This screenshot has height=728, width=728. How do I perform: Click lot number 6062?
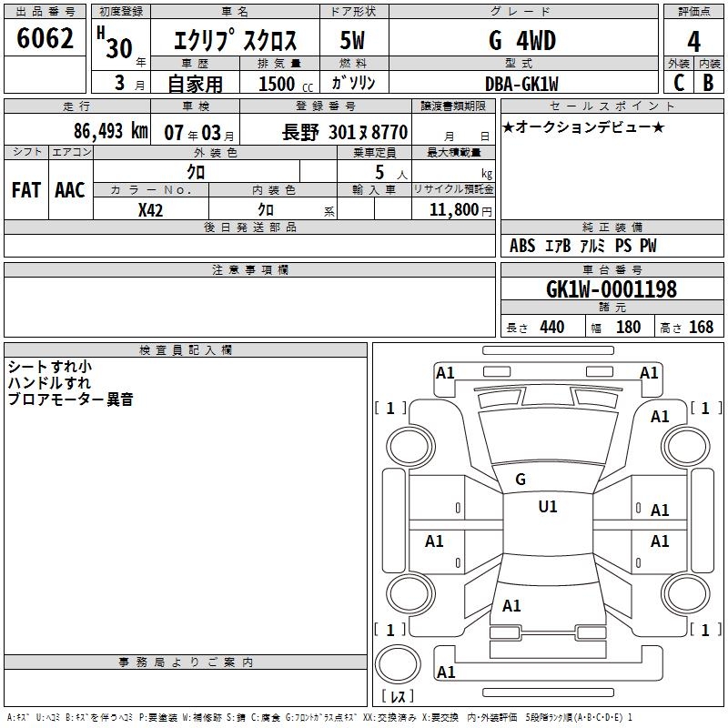tap(45, 38)
